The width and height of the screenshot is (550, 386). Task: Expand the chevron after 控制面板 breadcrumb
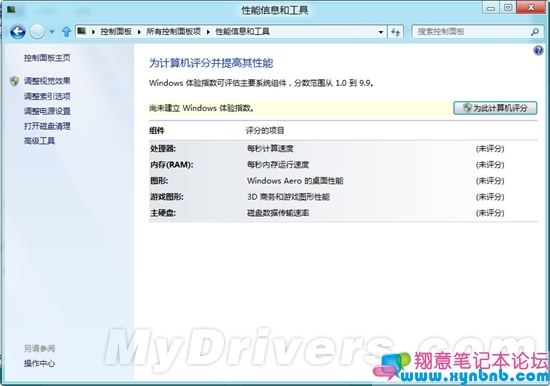click(139, 32)
